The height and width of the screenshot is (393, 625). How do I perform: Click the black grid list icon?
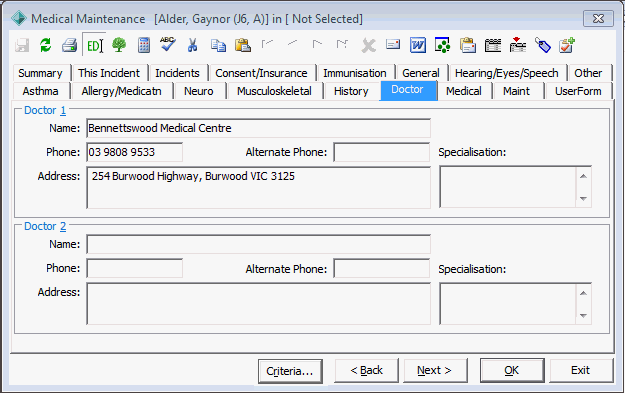(x=493, y=45)
